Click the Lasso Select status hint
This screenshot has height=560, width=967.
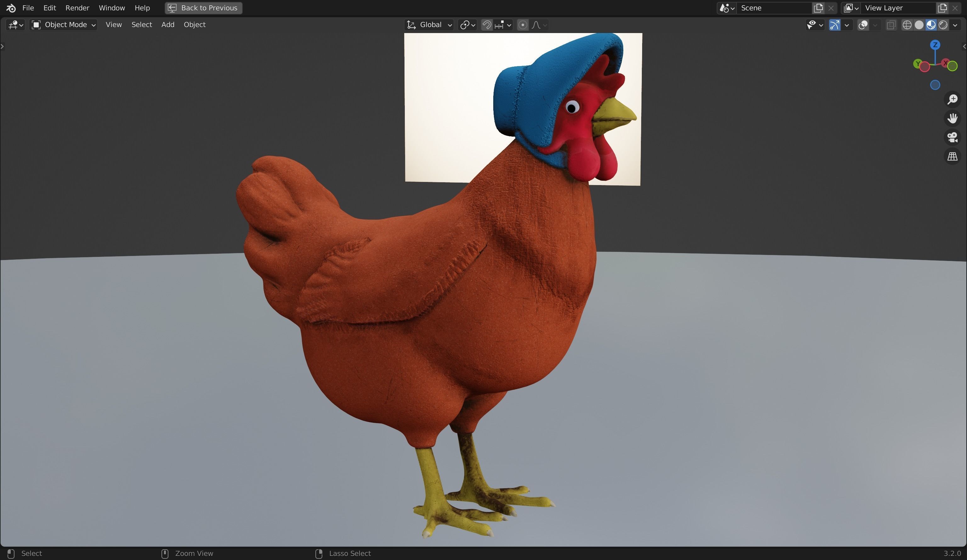coord(350,553)
